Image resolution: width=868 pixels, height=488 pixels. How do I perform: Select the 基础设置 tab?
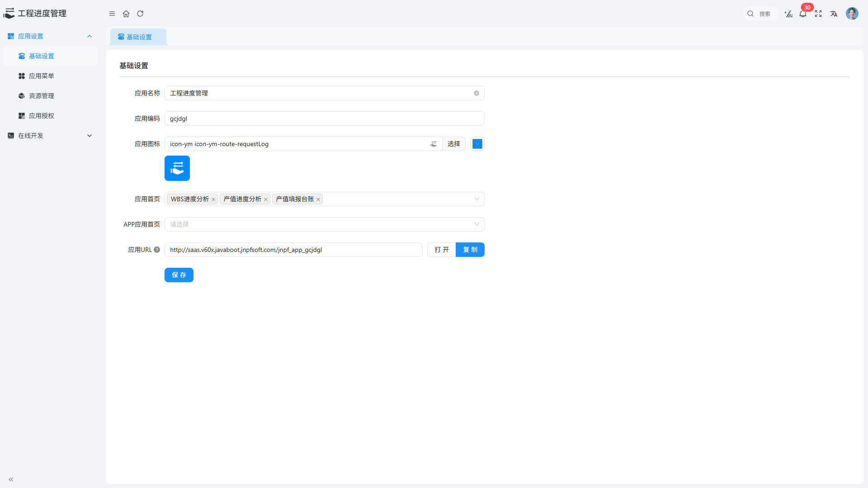coord(138,37)
